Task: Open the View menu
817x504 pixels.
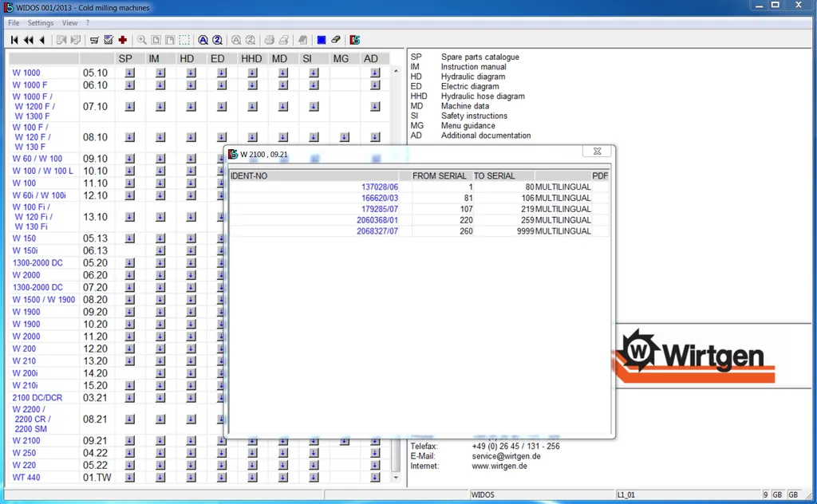Action: [69, 23]
